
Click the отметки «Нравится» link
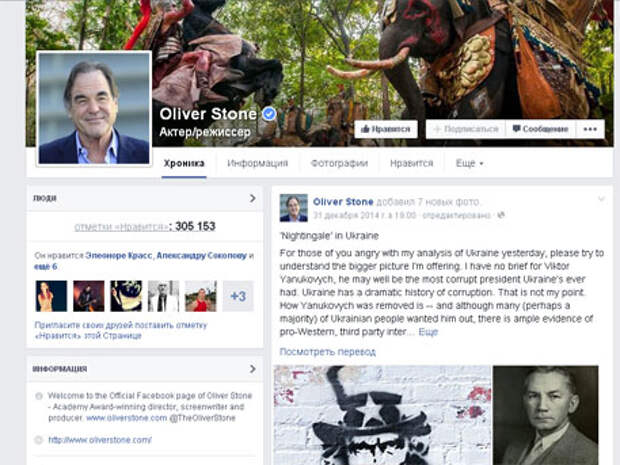click(x=121, y=227)
